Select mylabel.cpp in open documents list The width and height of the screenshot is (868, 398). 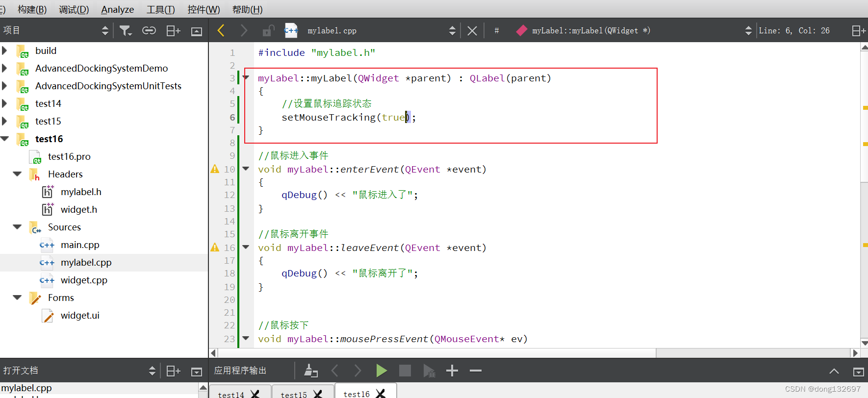(x=26, y=388)
